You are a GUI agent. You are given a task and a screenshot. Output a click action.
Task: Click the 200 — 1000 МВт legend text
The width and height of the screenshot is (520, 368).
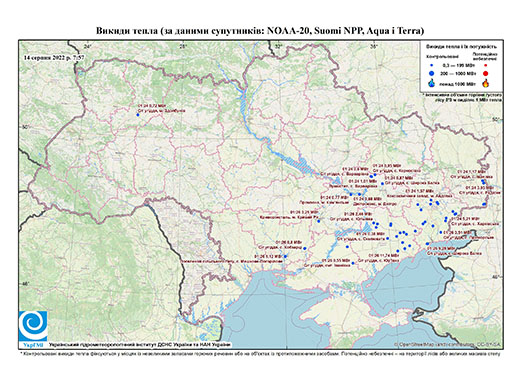[x=459, y=73]
